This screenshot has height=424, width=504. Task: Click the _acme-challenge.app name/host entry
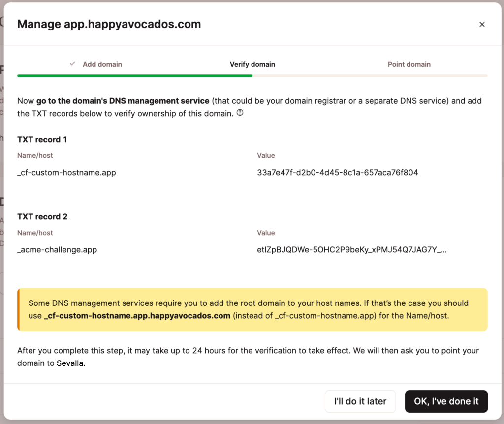point(57,249)
